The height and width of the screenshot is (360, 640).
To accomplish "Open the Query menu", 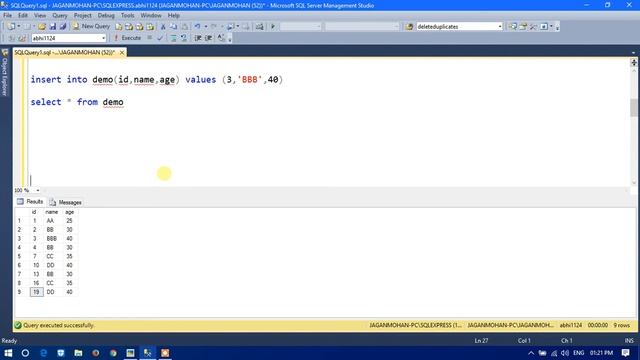I will click(60, 16).
